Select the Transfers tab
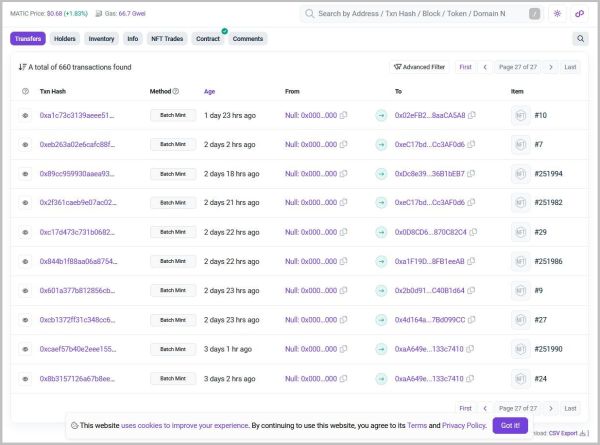The width and height of the screenshot is (600, 445). (x=28, y=39)
